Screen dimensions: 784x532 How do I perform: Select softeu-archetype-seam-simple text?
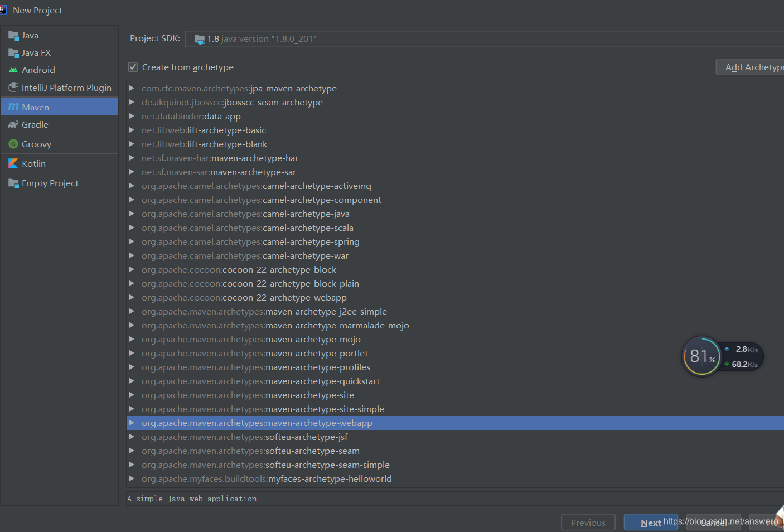pos(327,465)
